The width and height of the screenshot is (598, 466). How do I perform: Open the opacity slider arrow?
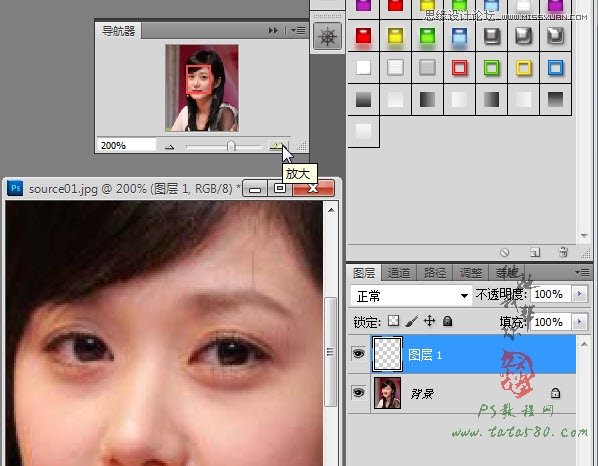coord(580,294)
